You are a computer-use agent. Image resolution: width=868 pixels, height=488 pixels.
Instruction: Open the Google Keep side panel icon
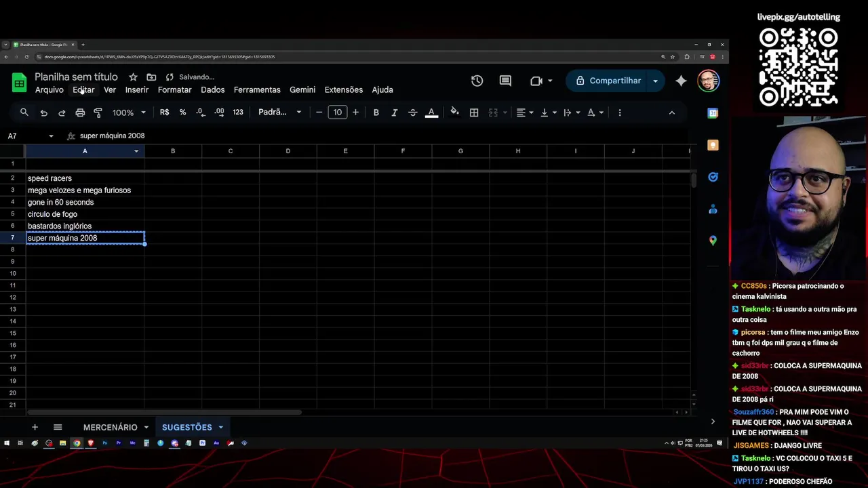[x=713, y=145]
